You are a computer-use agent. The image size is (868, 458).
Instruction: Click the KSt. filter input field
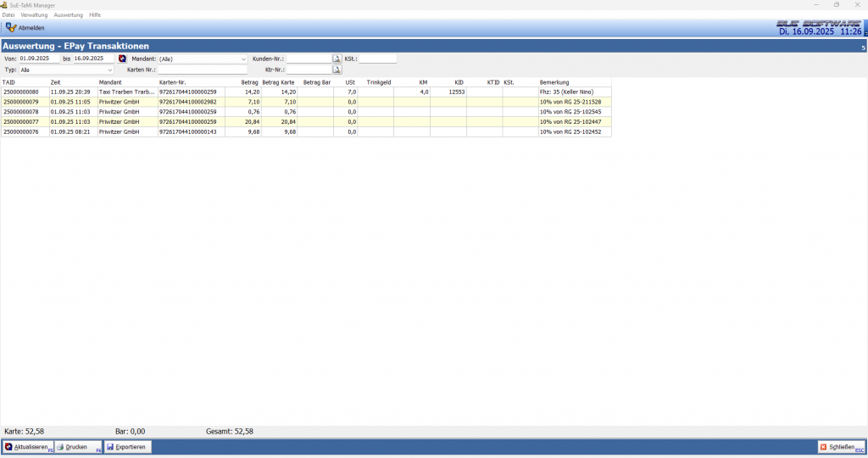pyautogui.click(x=377, y=59)
